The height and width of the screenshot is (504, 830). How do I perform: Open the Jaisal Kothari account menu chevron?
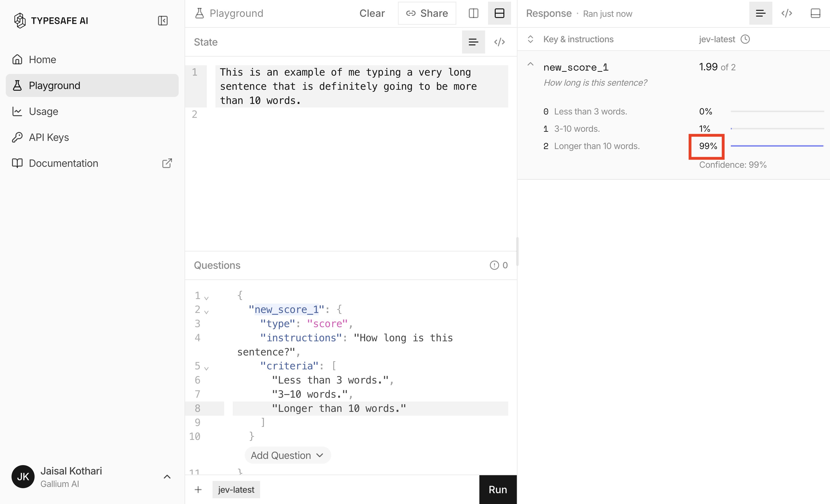click(167, 476)
